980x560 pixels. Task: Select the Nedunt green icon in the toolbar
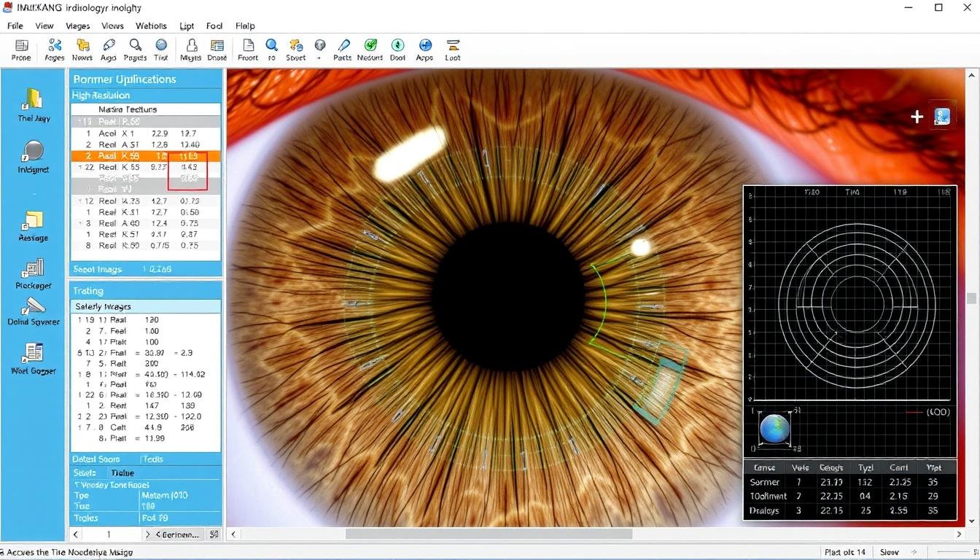[x=369, y=49]
